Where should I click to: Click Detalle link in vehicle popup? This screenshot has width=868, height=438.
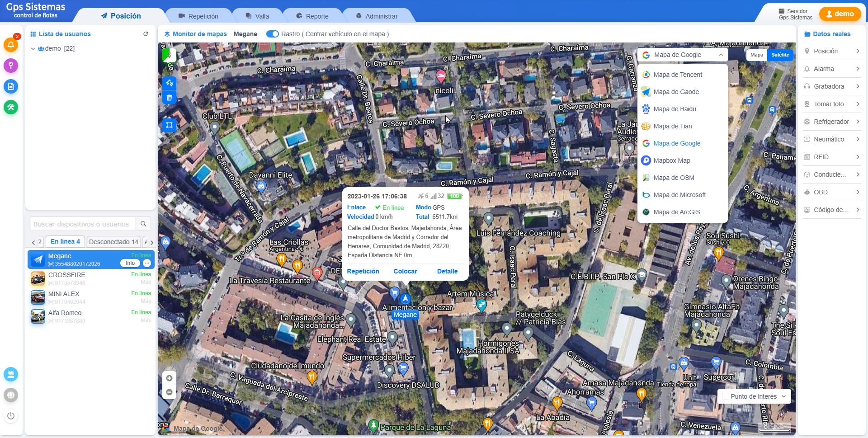coord(447,271)
